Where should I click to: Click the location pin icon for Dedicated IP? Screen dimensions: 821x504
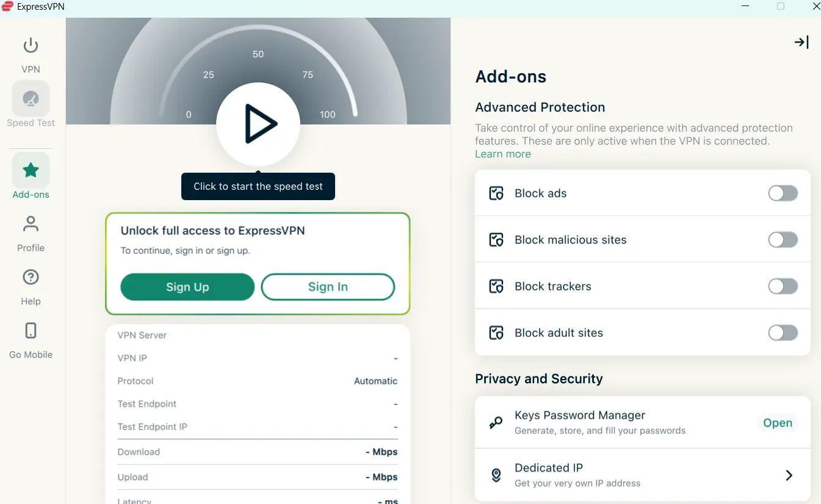496,475
